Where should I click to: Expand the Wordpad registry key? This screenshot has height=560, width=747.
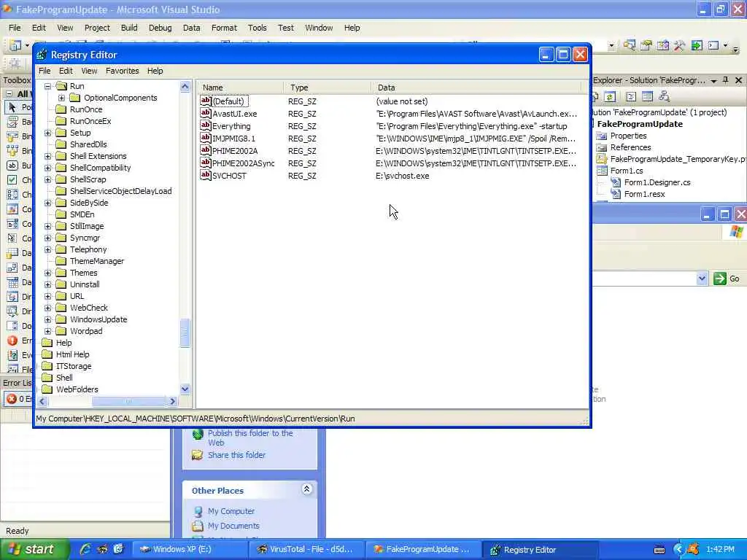coord(47,332)
